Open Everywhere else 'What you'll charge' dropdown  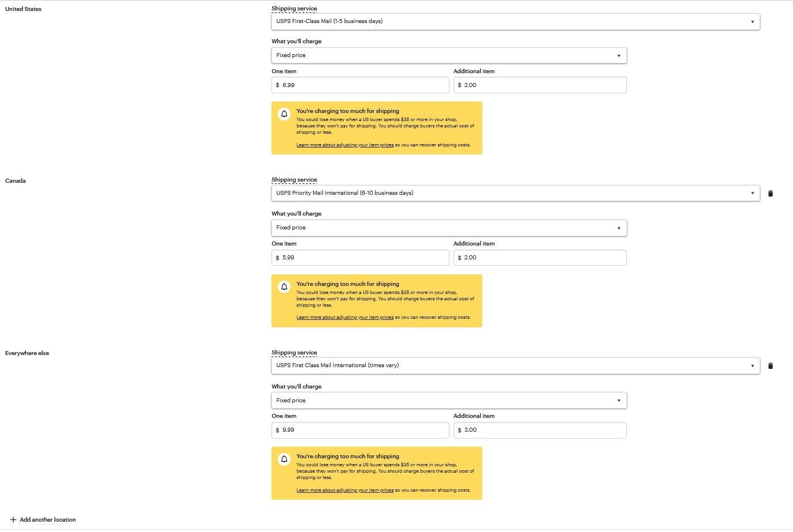click(449, 401)
